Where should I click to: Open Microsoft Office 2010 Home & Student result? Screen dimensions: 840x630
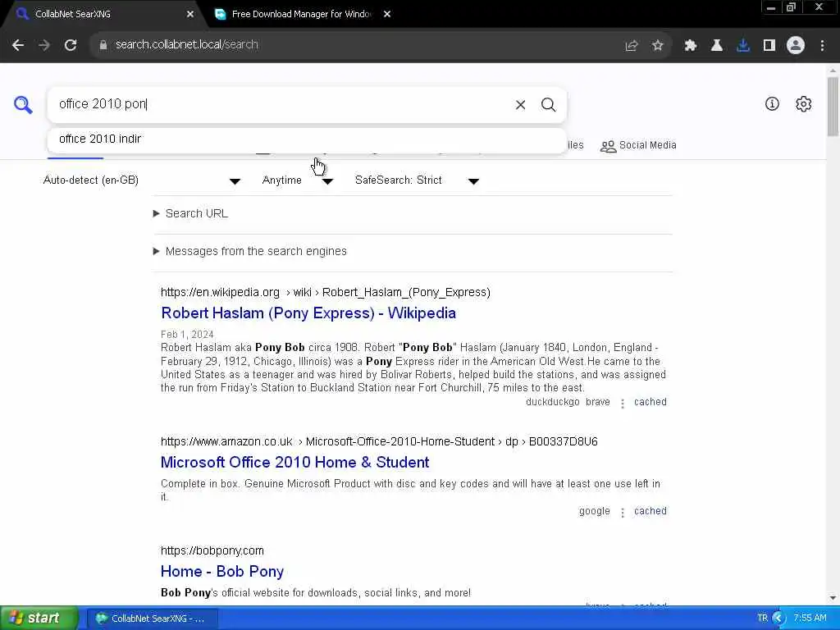pyautogui.click(x=294, y=463)
